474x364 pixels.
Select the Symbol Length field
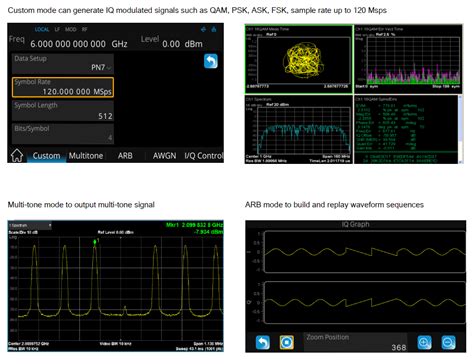[63, 111]
